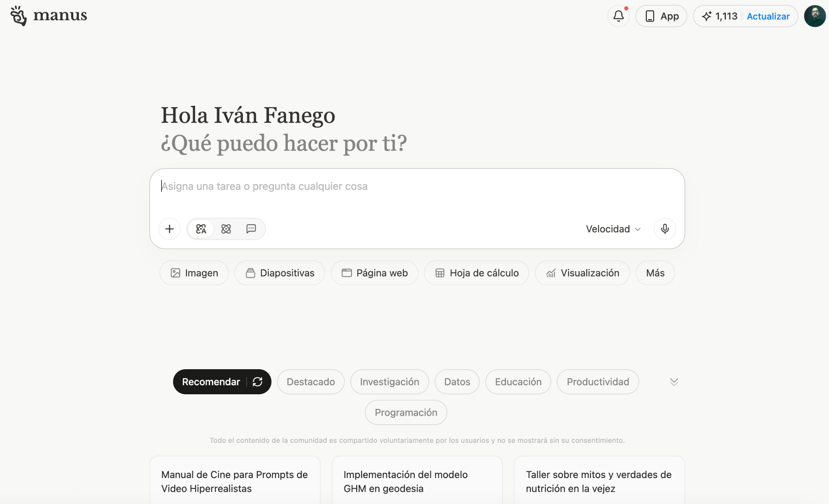Activate voice input with the microphone icon
This screenshot has width=829, height=504.
(x=665, y=229)
